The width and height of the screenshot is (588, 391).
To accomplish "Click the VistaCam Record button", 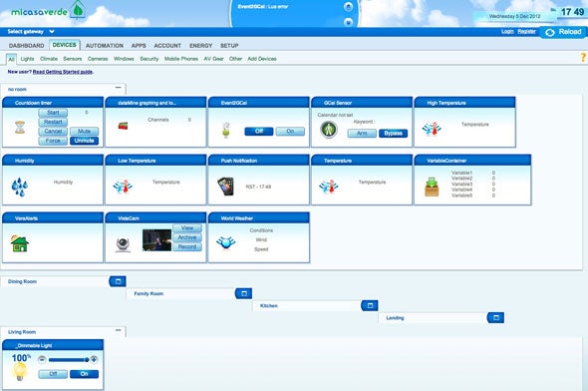I will (x=187, y=247).
